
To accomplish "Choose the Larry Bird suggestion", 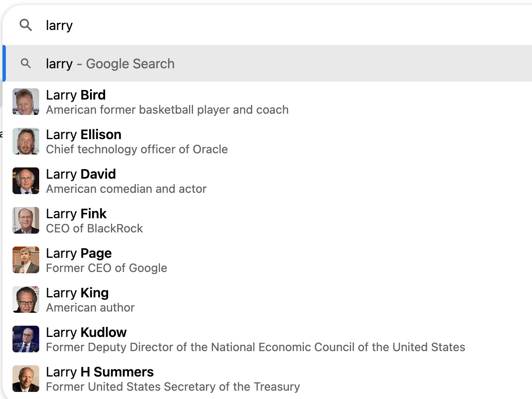I will (x=76, y=95).
